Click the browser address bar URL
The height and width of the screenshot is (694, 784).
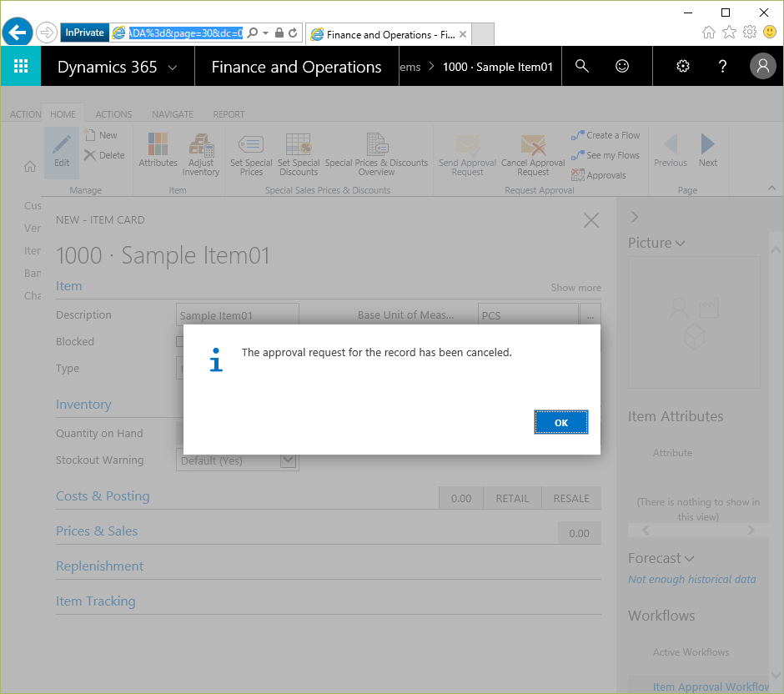[x=185, y=33]
